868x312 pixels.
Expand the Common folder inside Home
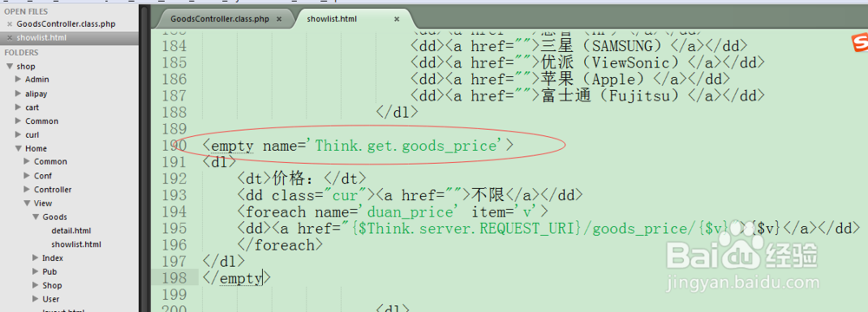(27, 161)
